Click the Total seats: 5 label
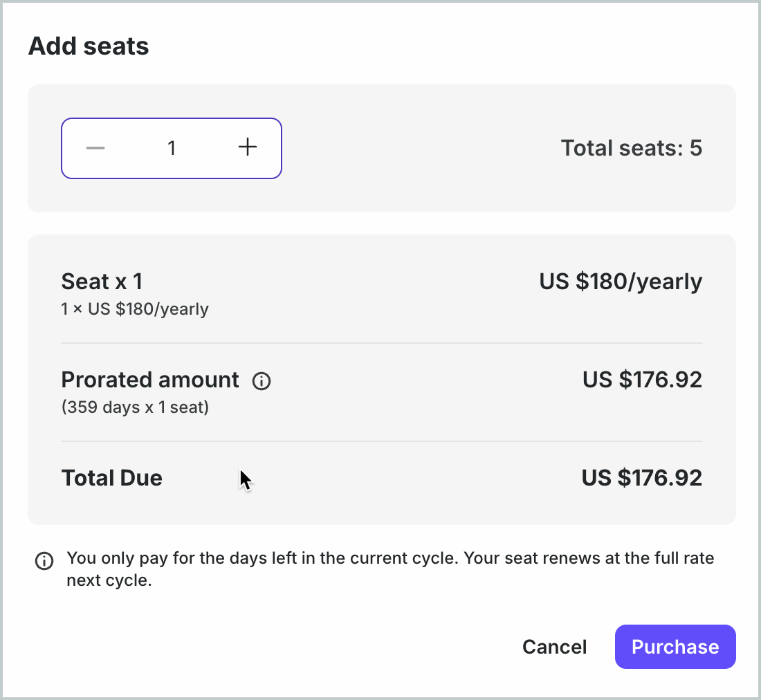The image size is (761, 700). pos(632,148)
